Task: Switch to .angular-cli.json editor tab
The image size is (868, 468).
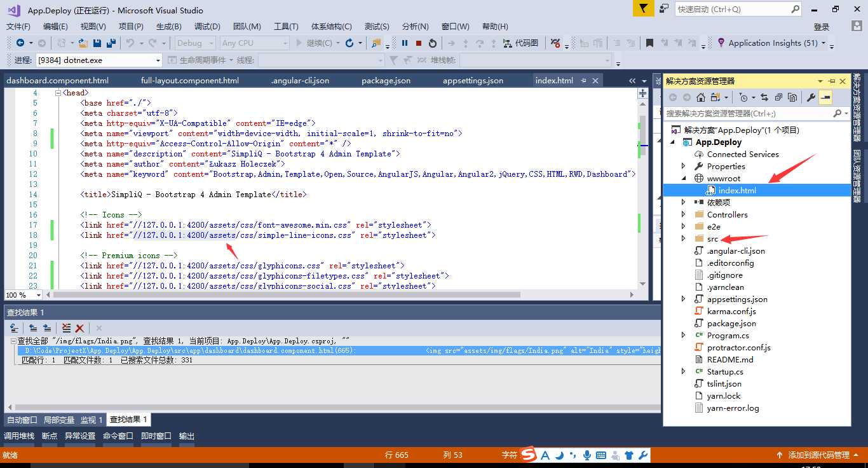Action: 300,81
